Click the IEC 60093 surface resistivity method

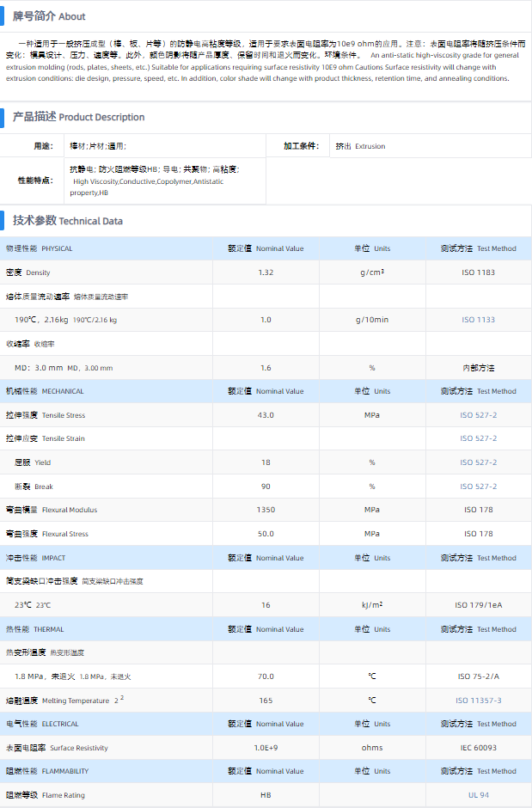click(478, 748)
